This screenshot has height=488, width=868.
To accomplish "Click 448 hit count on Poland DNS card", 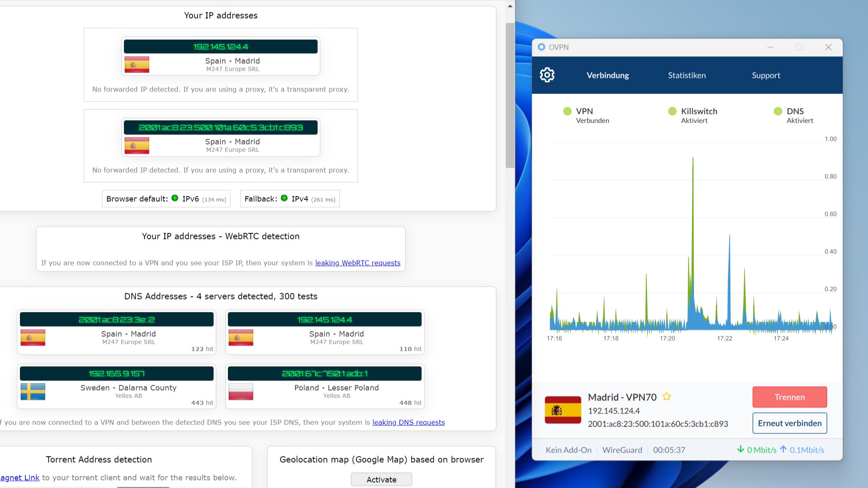I will click(410, 403).
